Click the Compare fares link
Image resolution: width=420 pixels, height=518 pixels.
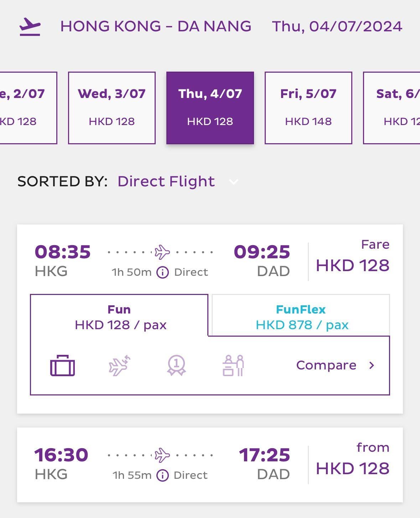tap(326, 366)
